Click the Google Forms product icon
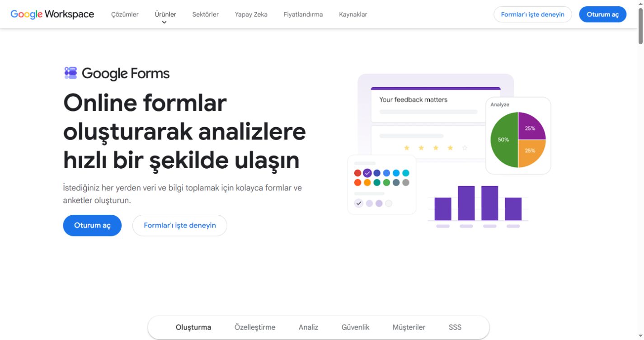The width and height of the screenshot is (644, 340). pos(71,73)
